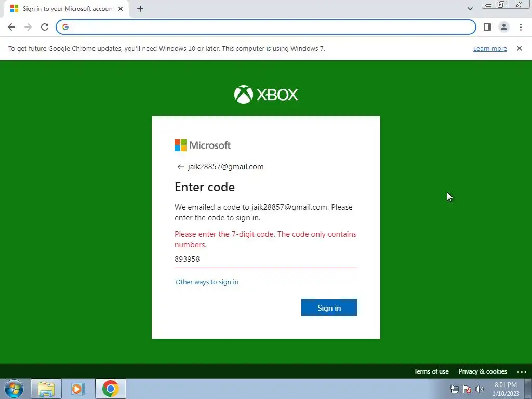Dismiss the Chrome update notification bar
The image size is (532, 399).
click(520, 48)
